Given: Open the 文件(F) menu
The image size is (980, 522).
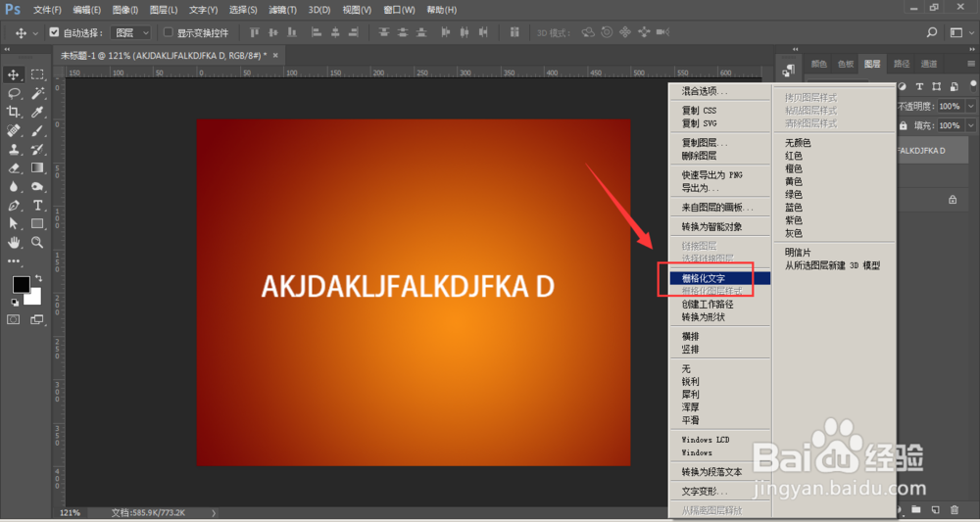Looking at the screenshot, I should (47, 10).
